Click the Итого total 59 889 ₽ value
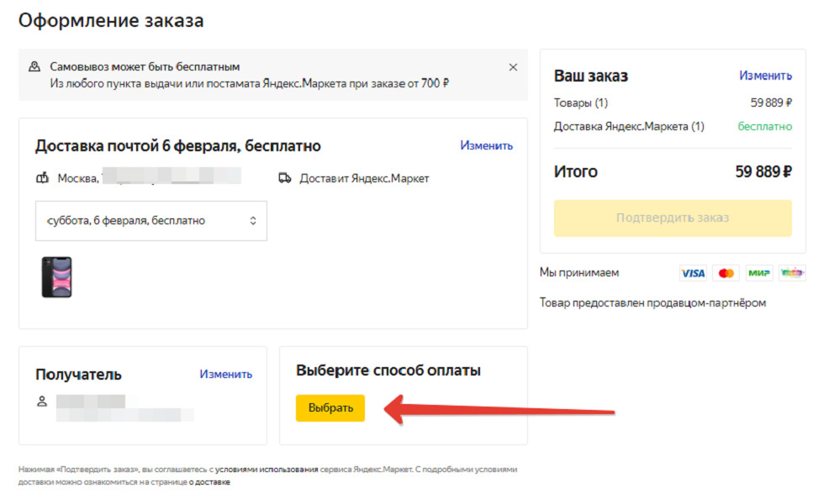This screenshot has height=504, width=834. [x=763, y=171]
